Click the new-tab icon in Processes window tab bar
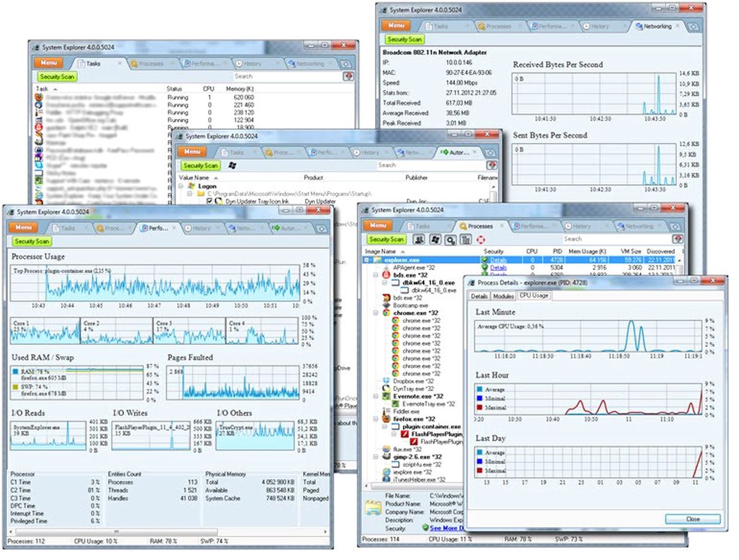Viewport: 739px width, 560px height. click(676, 227)
